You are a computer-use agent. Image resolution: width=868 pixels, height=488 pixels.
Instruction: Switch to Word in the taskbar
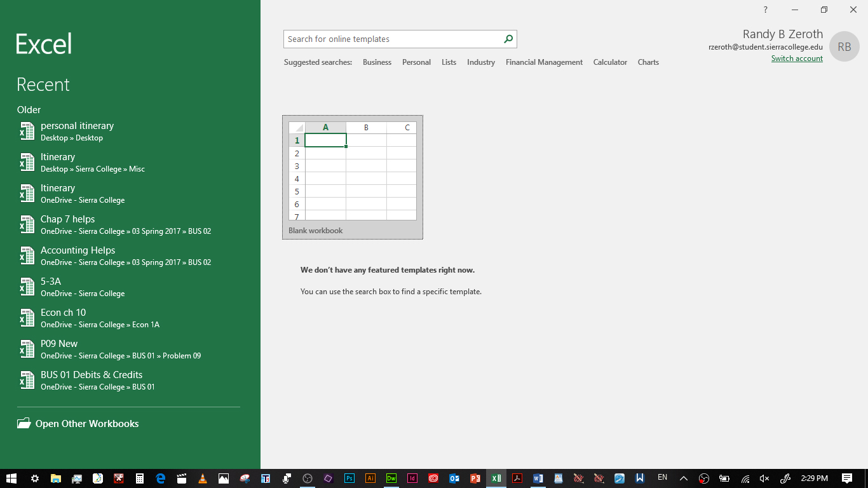(x=538, y=478)
